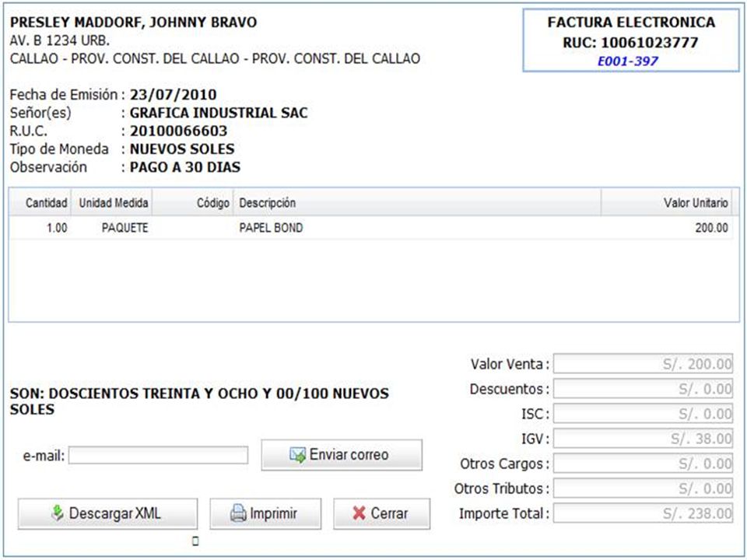Print the invoice using Imprimir

coord(265,513)
